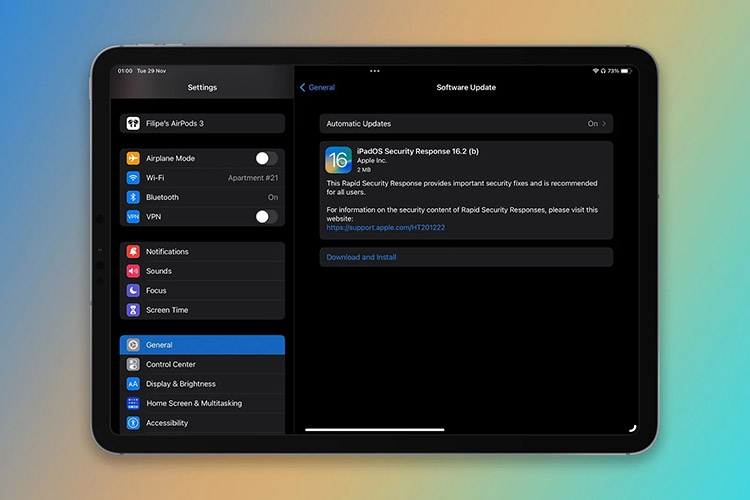The height and width of the screenshot is (500, 750).
Task: Tap the General gear icon
Action: tap(133, 345)
